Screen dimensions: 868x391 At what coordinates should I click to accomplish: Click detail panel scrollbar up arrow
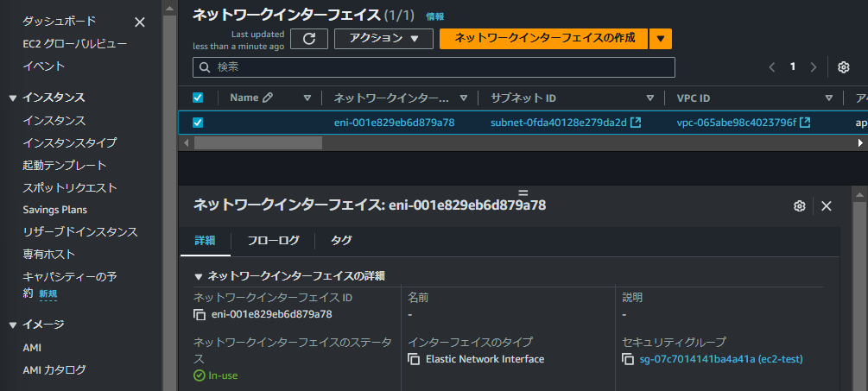tap(859, 194)
